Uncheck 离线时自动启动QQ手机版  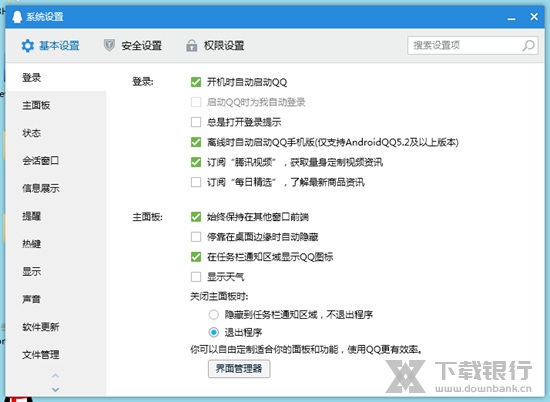coord(196,142)
